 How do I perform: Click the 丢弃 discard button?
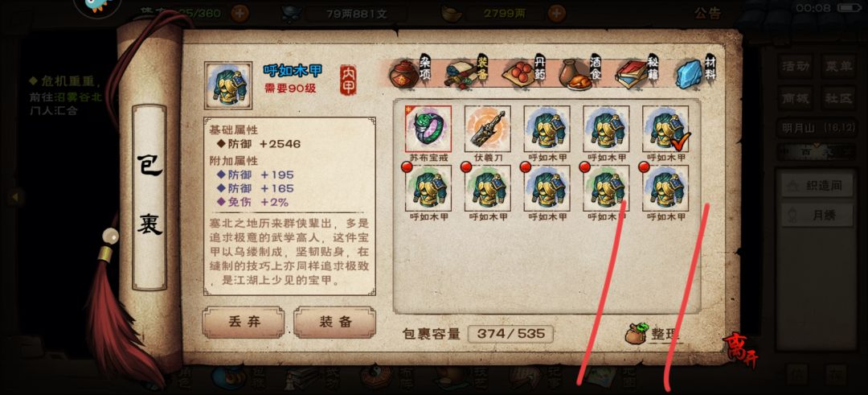tap(244, 322)
